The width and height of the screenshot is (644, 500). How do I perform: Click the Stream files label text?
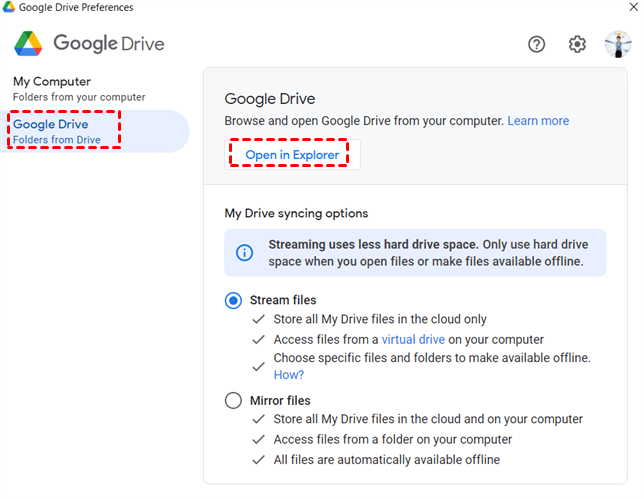pyautogui.click(x=283, y=300)
